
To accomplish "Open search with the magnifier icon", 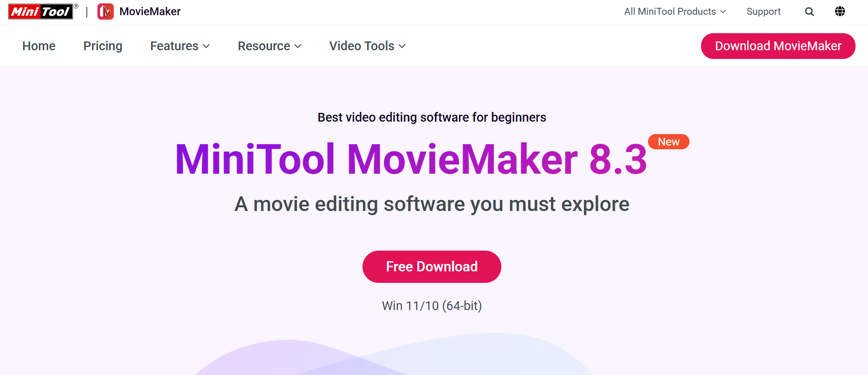I will tap(809, 12).
